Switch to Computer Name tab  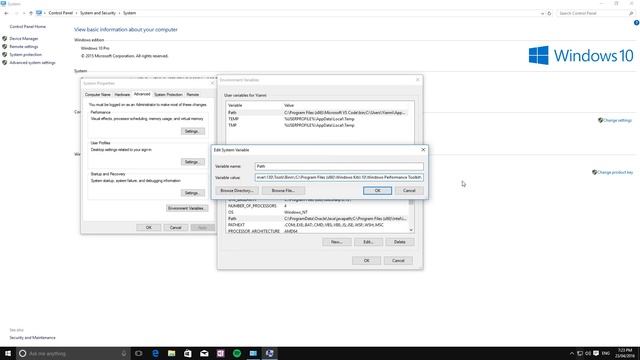pyautogui.click(x=98, y=94)
